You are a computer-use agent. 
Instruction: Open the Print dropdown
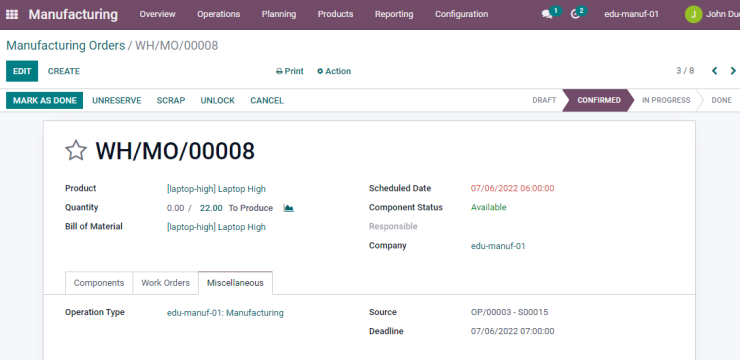[x=290, y=71]
